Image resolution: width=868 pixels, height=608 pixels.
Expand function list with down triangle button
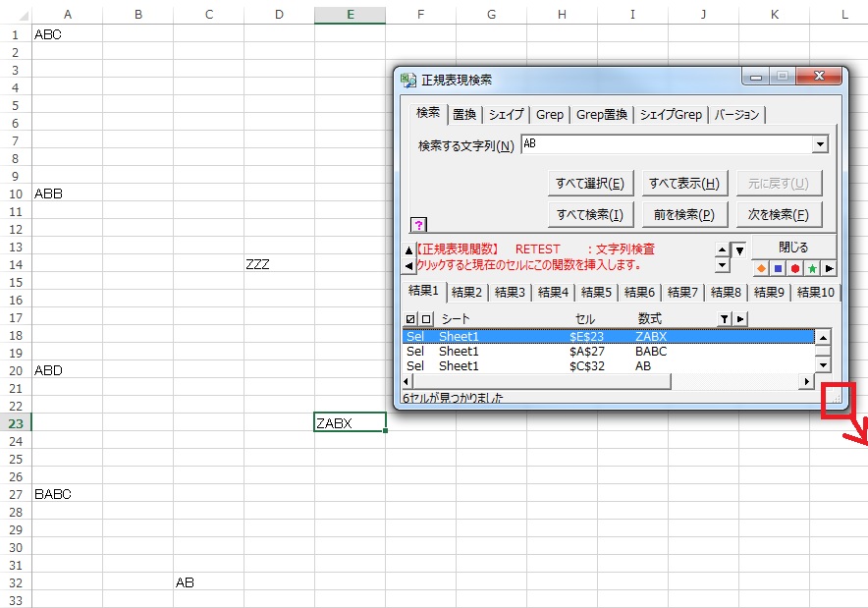tap(739, 249)
